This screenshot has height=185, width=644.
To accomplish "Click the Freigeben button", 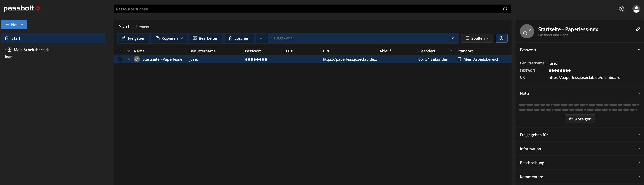I will click(133, 38).
